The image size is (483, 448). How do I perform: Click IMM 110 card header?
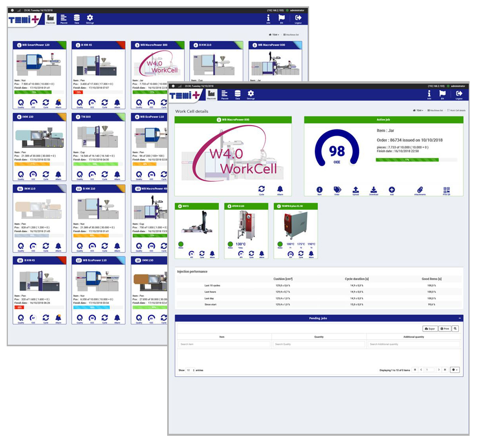pyautogui.click(x=39, y=189)
